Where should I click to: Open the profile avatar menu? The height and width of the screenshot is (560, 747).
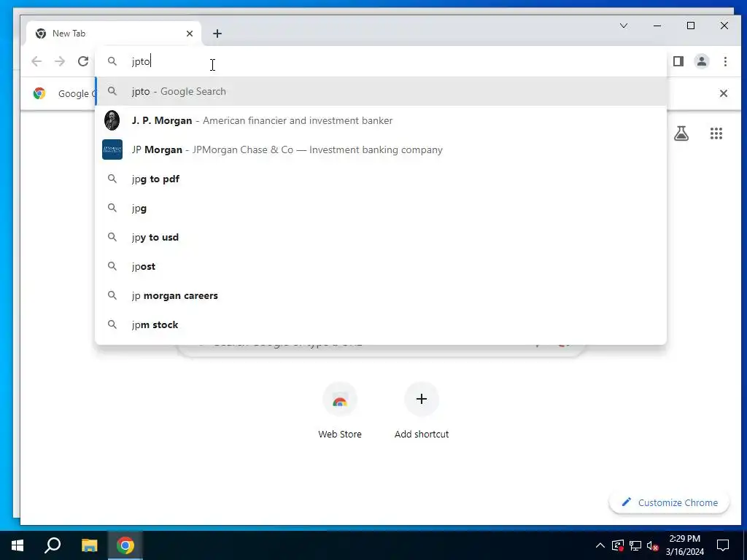(x=702, y=61)
